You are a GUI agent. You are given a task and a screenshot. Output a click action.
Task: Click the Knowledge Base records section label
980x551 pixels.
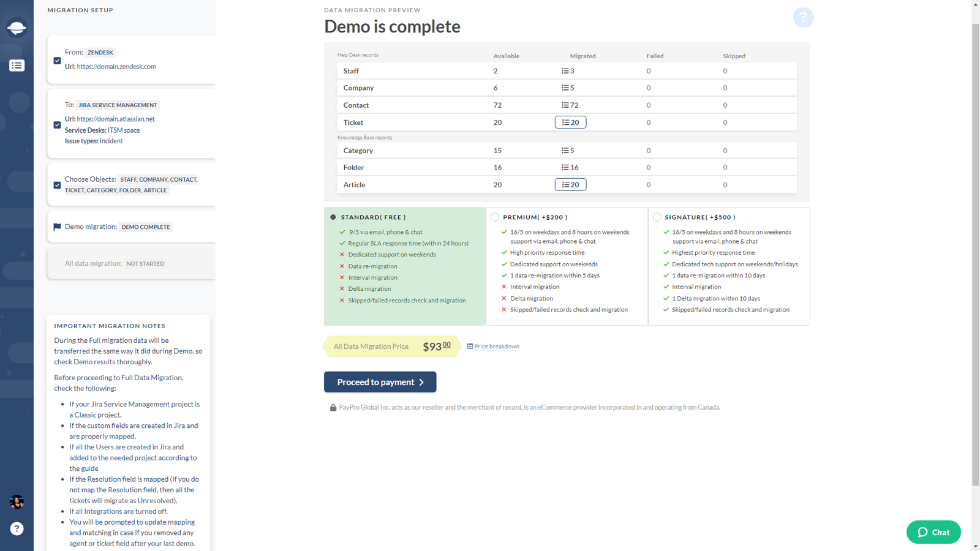(x=364, y=138)
